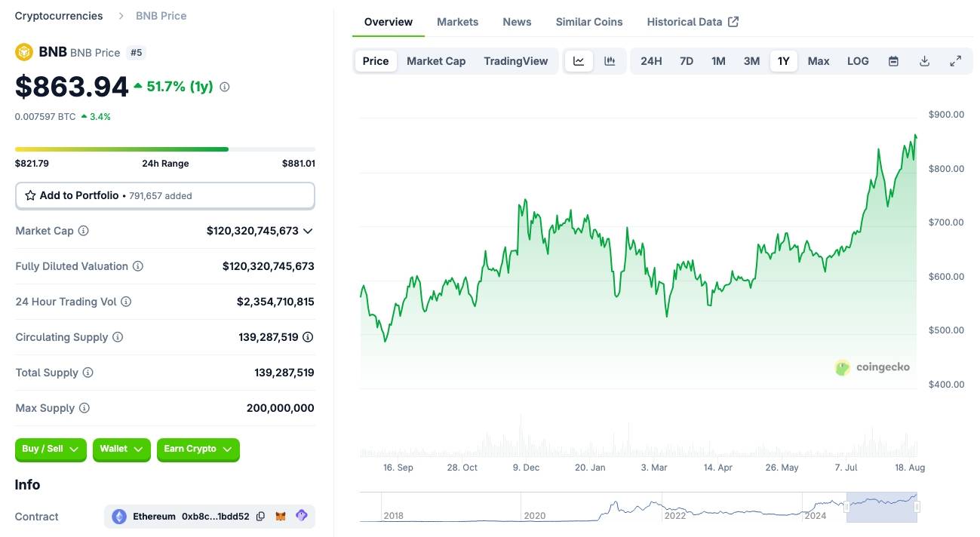This screenshot has height=537, width=980.
Task: Click Market Cap info tooltip icon
Action: coord(84,231)
